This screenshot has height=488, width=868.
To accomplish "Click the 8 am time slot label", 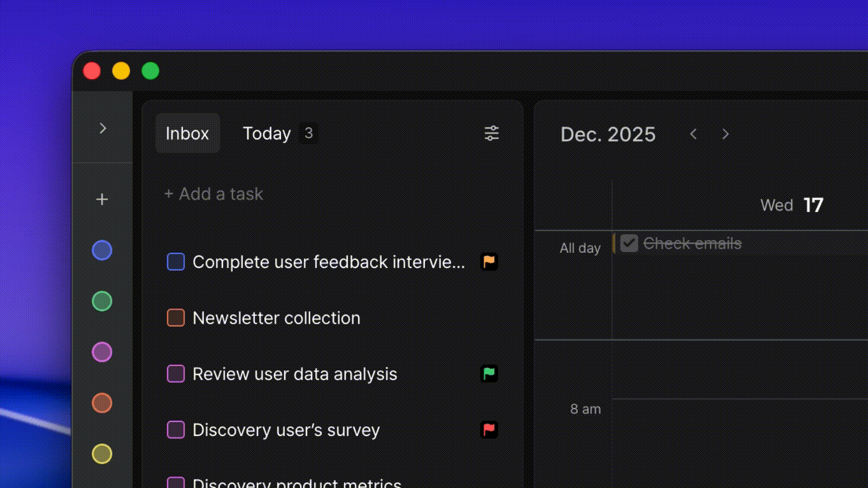I will point(585,409).
